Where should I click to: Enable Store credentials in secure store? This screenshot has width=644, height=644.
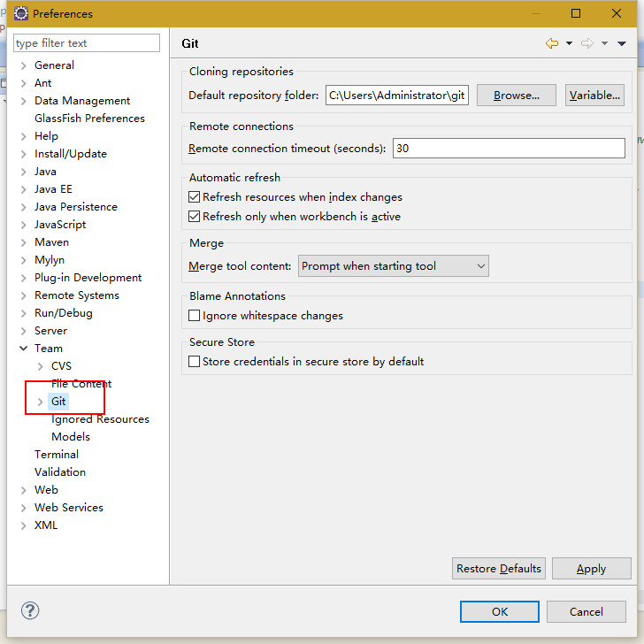(194, 362)
